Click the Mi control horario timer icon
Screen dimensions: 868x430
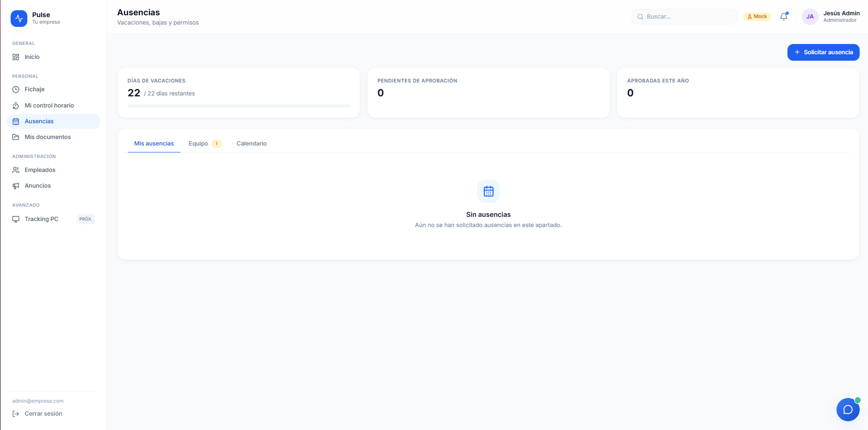pos(16,106)
